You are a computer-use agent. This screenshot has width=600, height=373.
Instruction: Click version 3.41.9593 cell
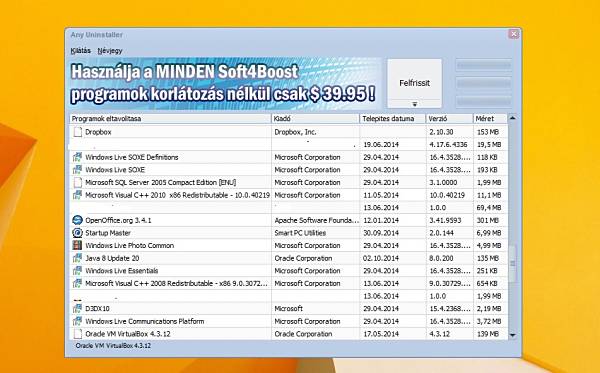[445, 220]
